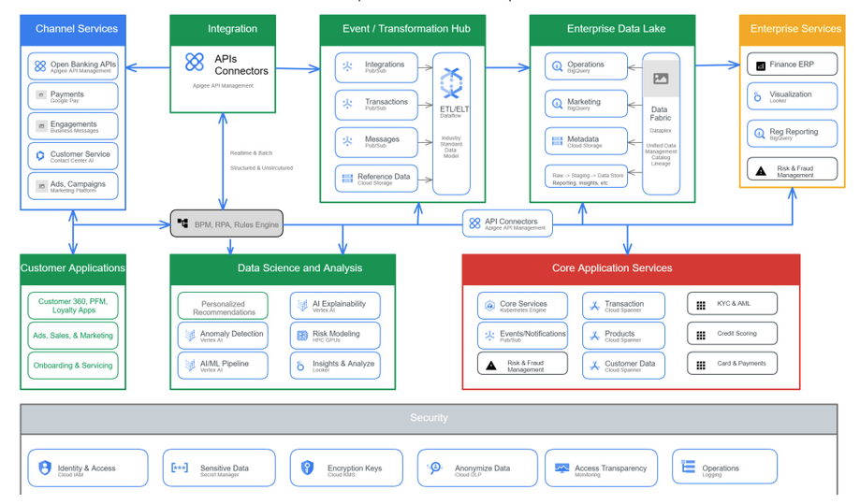Select the gray Security header bar
The image size is (860, 504).
click(429, 418)
